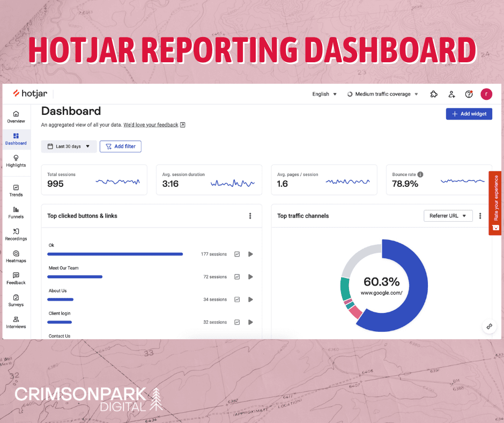
Task: Select Highlights in the sidebar
Action: coord(16,161)
